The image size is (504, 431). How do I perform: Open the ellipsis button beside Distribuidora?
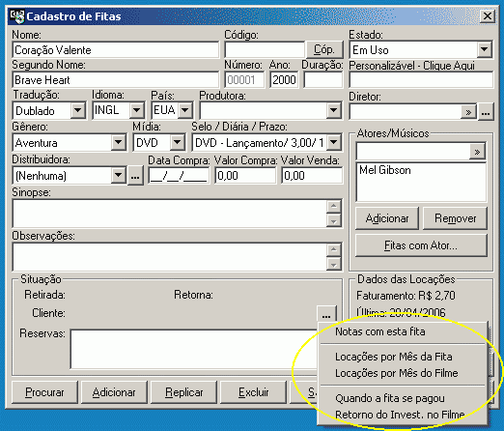tap(135, 176)
